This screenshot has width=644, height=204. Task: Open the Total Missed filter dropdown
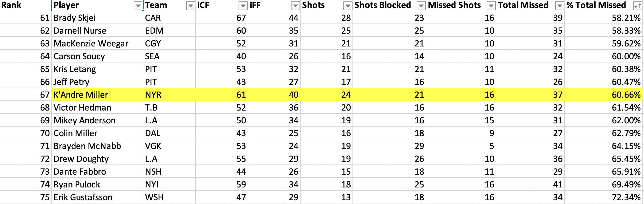point(559,6)
